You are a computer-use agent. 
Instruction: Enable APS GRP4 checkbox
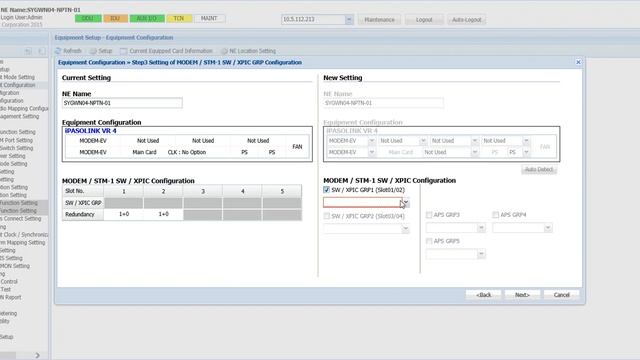pos(496,215)
